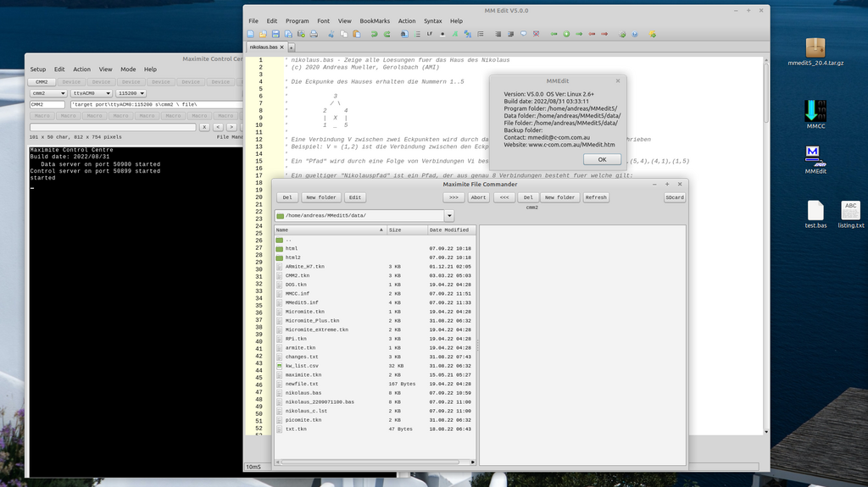Toggle the CMM2 device button
The width and height of the screenshot is (868, 487).
(42, 82)
